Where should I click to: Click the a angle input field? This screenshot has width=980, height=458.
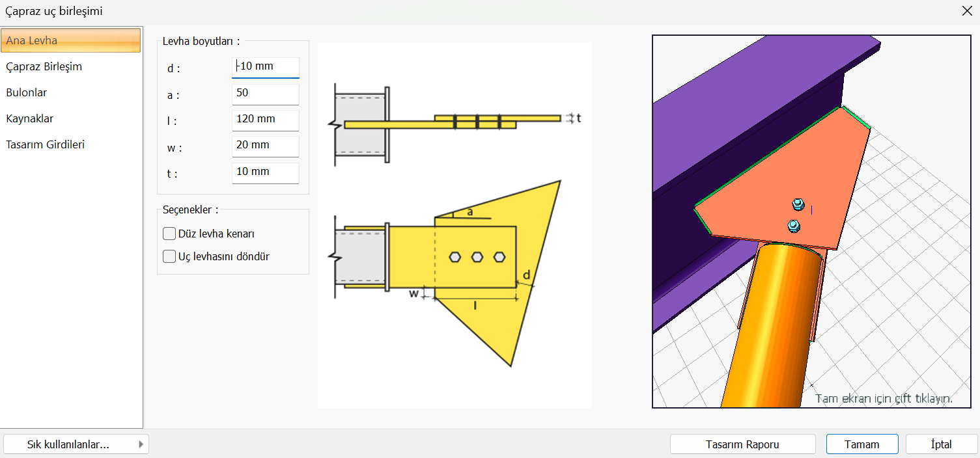pyautogui.click(x=265, y=93)
